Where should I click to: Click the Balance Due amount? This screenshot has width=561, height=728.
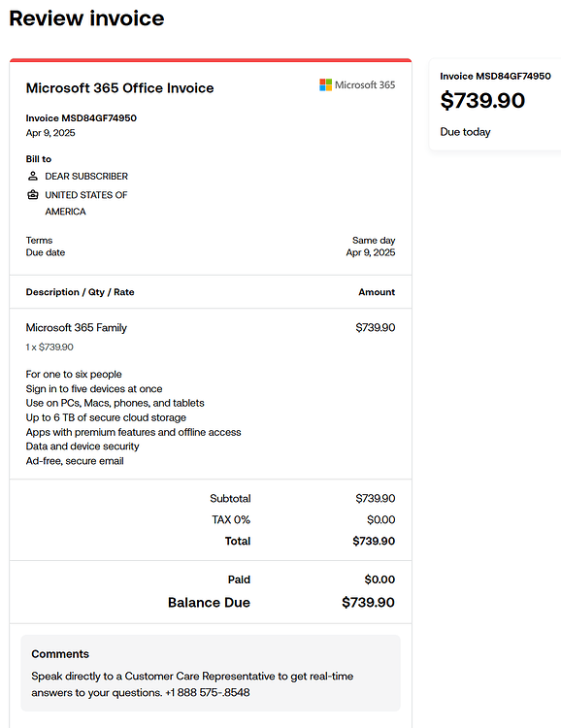tap(368, 602)
